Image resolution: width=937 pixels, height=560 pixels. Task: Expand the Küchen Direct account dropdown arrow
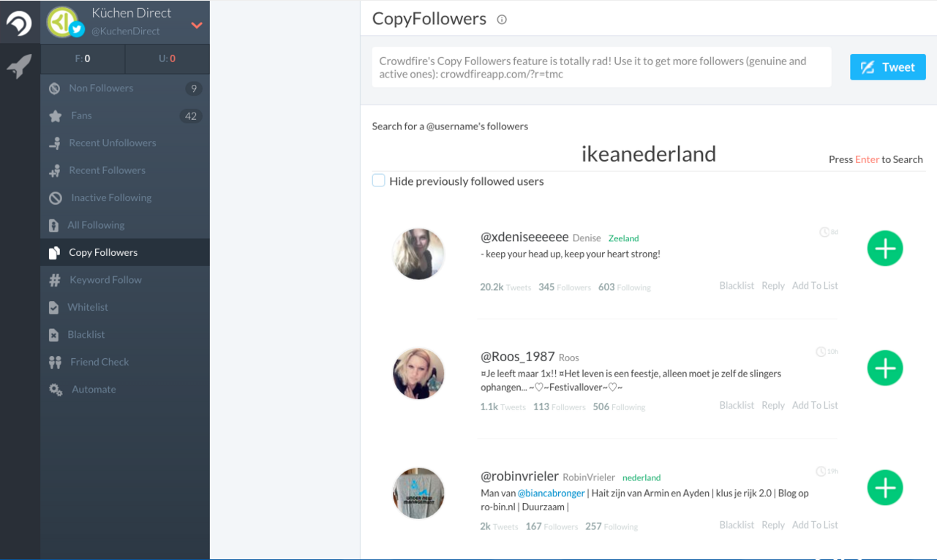point(196,25)
